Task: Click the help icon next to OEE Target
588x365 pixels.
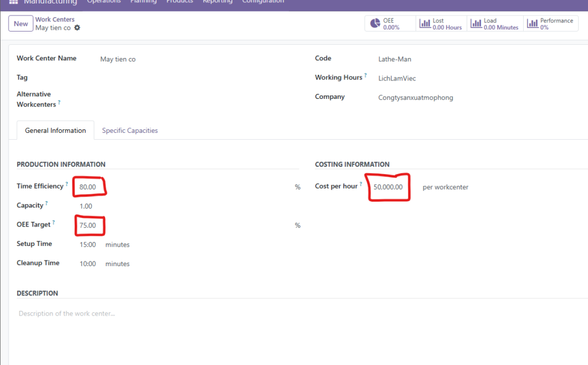Action: (x=54, y=222)
